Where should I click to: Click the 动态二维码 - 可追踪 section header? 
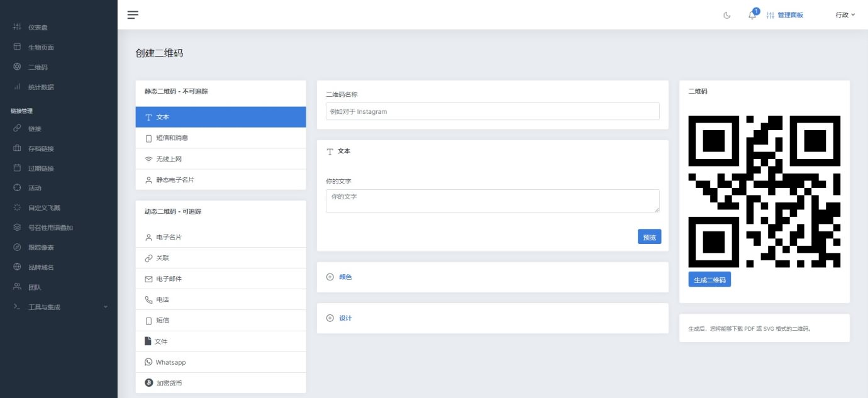[173, 211]
